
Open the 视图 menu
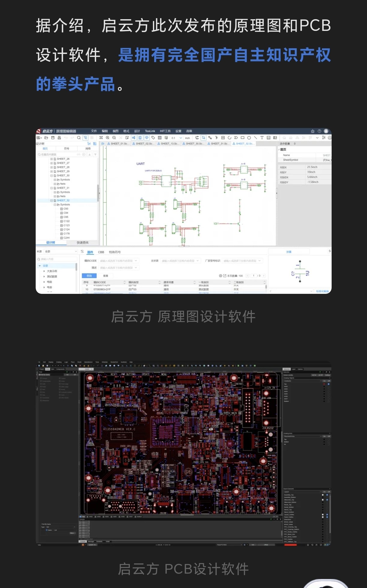pos(115,131)
